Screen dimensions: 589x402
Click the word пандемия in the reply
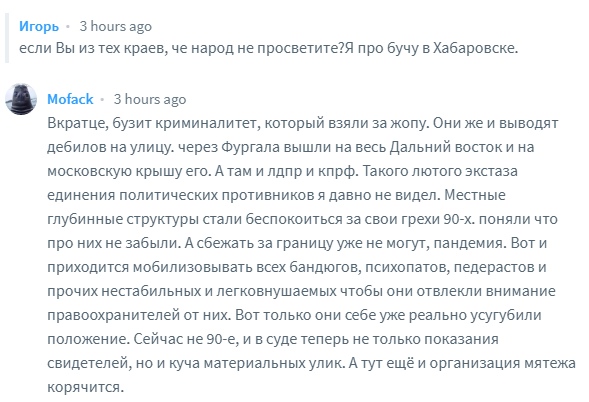(x=468, y=243)
